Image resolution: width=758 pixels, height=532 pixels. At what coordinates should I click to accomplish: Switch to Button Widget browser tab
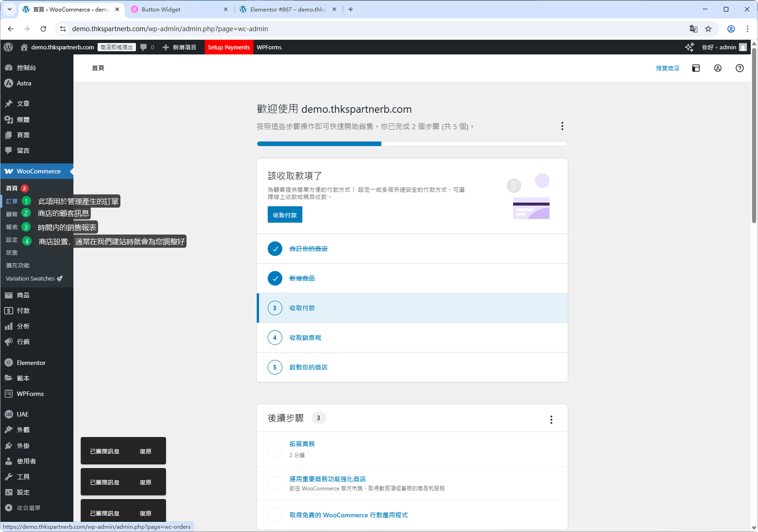point(179,9)
